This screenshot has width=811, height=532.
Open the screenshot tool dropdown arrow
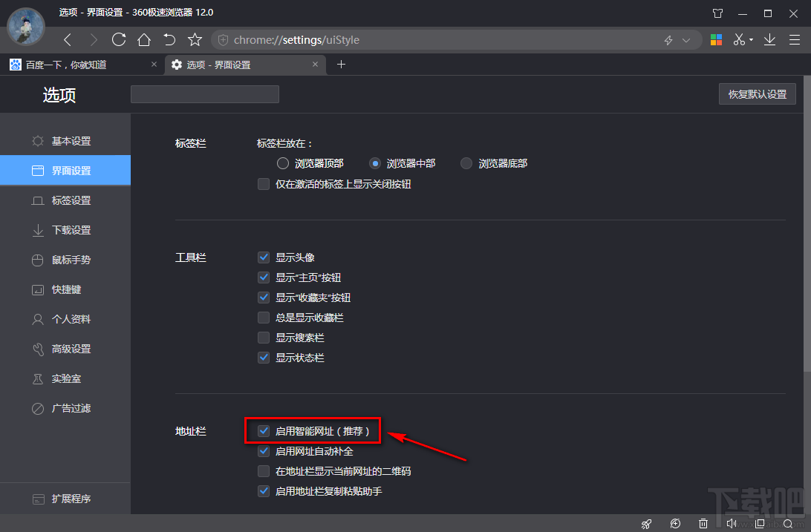pyautogui.click(x=752, y=40)
